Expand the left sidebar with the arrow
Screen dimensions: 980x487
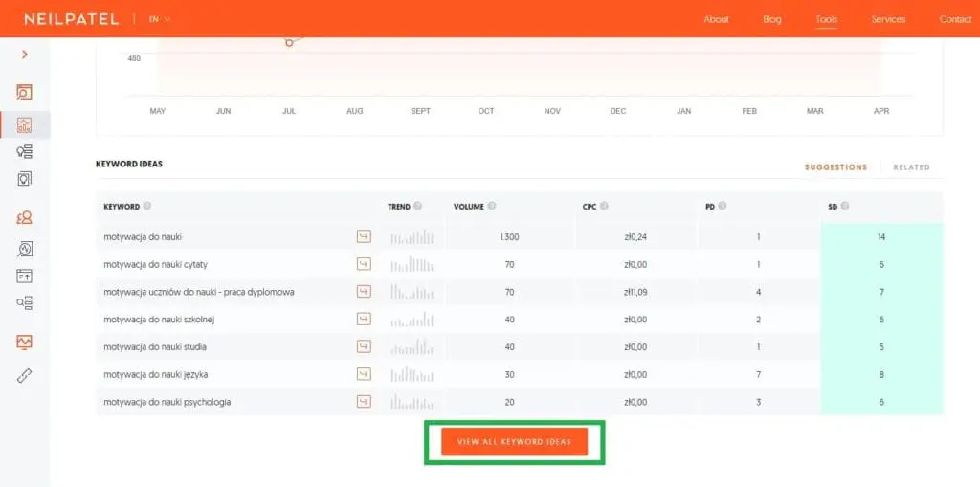pos(24,55)
